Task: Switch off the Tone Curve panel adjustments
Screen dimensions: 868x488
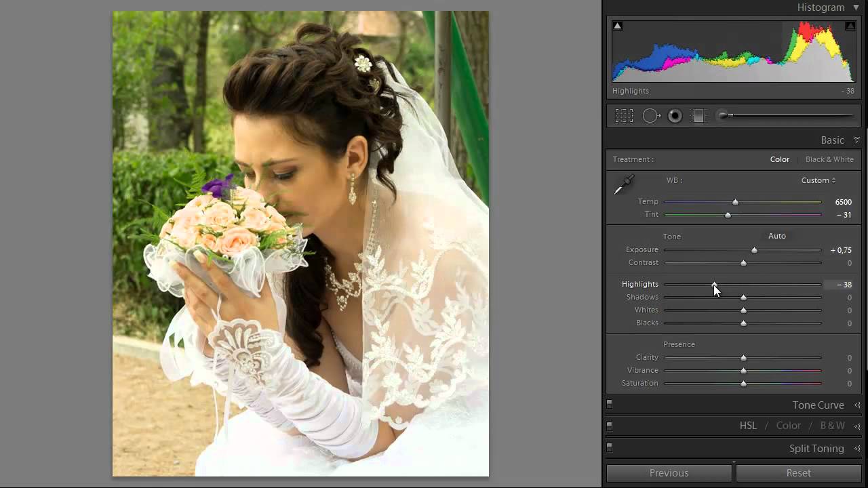Action: click(609, 405)
